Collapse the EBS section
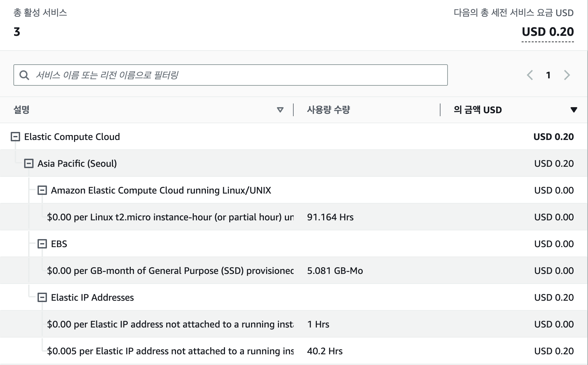Image resolution: width=588 pixels, height=365 pixels. click(x=42, y=244)
